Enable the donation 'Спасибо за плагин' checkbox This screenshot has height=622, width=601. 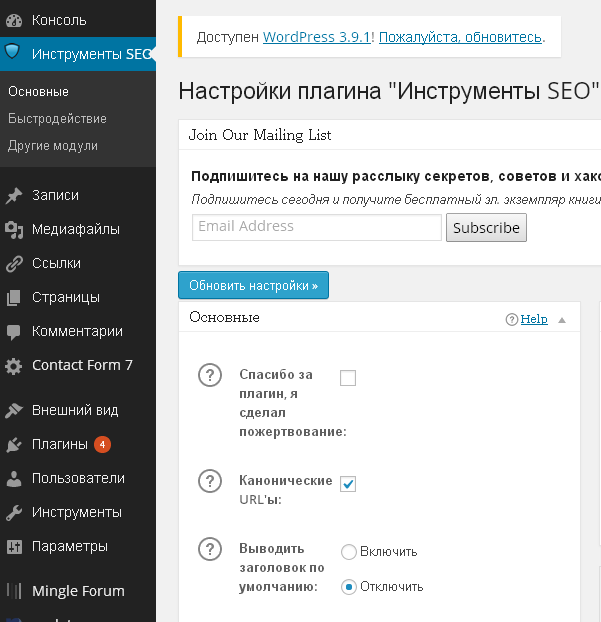tap(348, 378)
